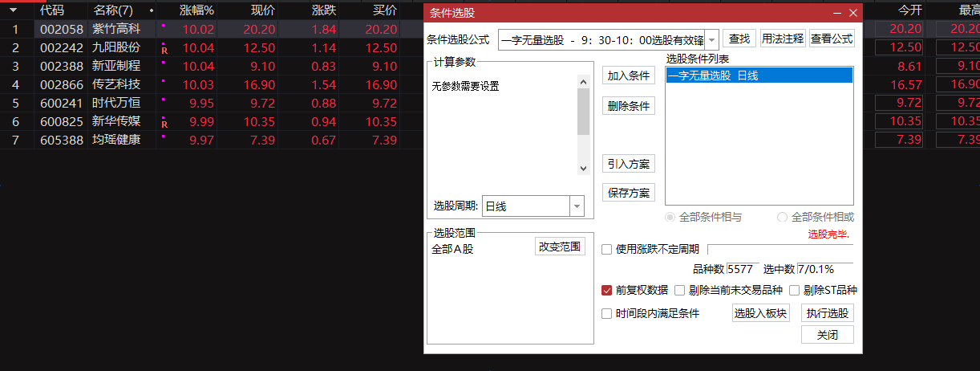This screenshot has width=980, height=371.
Task: Click 今开 value 16.57 for 传艺科技
Action: pos(905,84)
